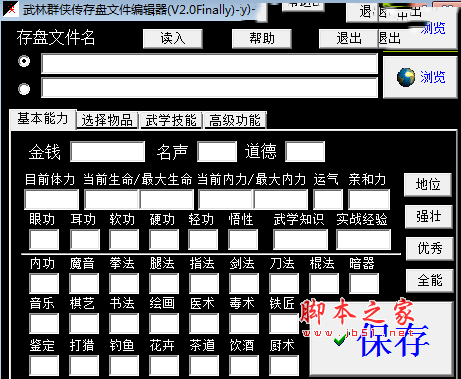Select the second save file radio button
Screen dimensions: 461x379
[24, 89]
